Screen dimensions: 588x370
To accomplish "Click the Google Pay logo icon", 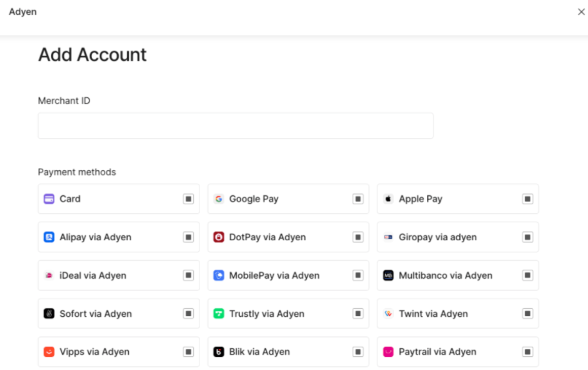I will pyautogui.click(x=218, y=199).
